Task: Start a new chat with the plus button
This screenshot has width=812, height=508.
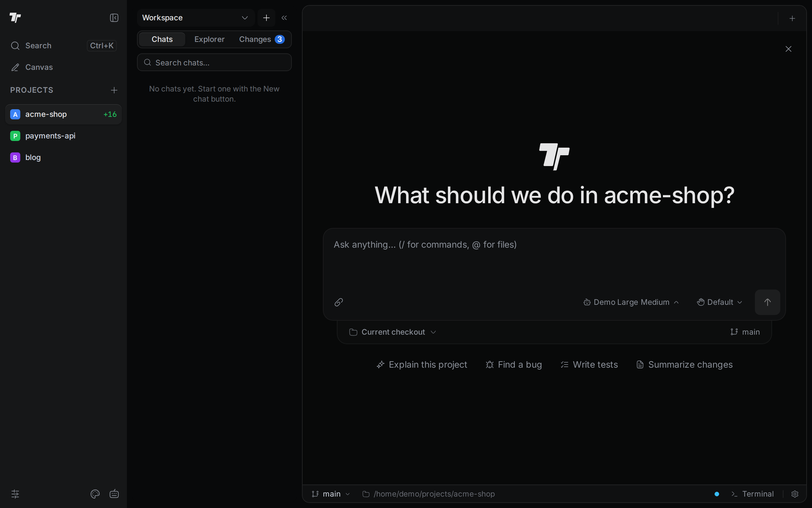Action: click(x=266, y=18)
